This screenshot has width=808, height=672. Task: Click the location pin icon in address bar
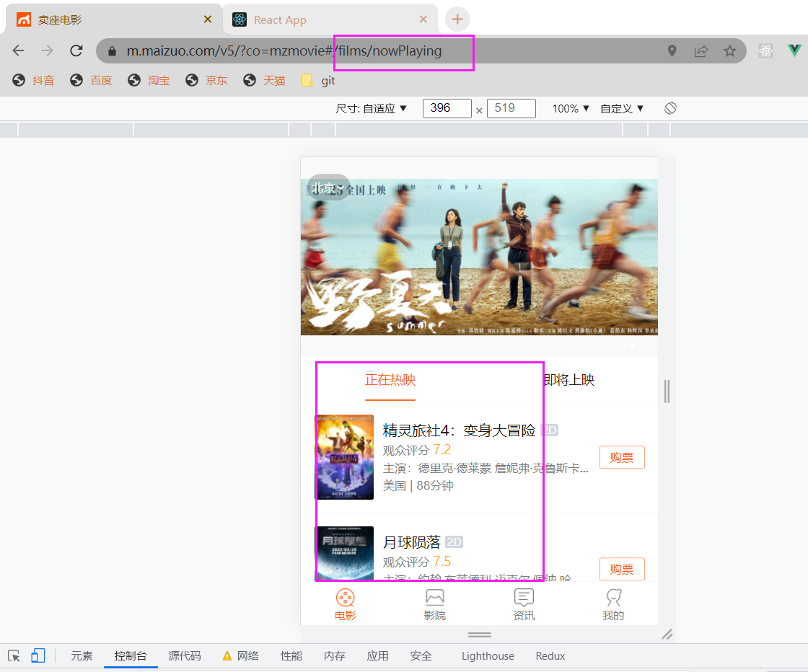pyautogui.click(x=672, y=50)
